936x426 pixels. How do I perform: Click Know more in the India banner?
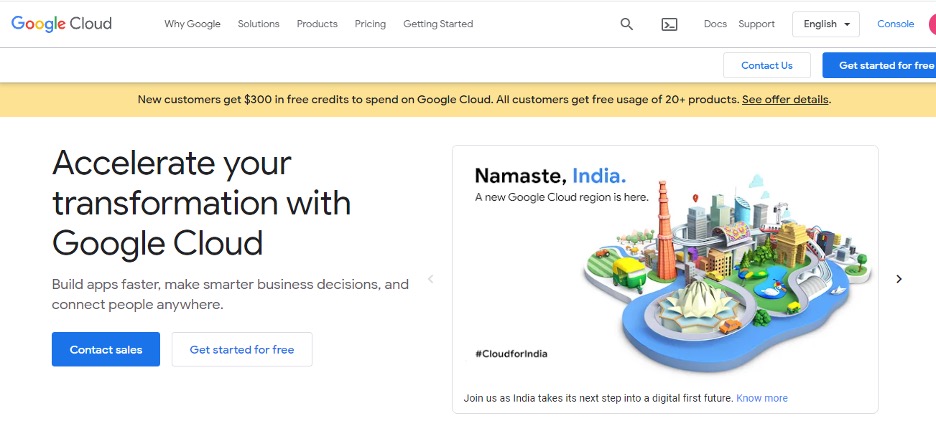(x=762, y=398)
